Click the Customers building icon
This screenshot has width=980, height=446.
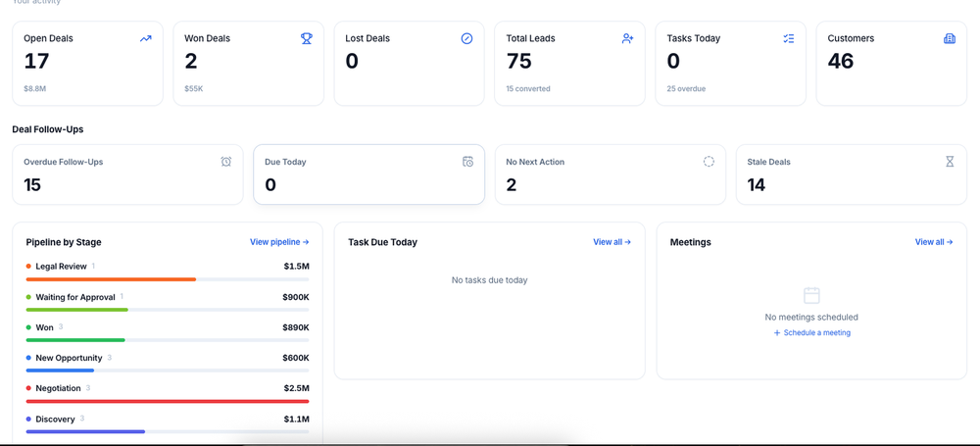click(x=950, y=38)
